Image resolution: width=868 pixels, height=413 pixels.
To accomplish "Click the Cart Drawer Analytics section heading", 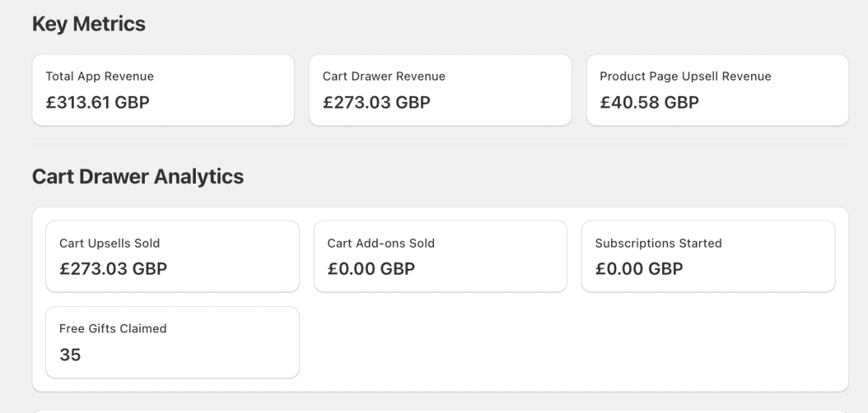I will pyautogui.click(x=138, y=176).
